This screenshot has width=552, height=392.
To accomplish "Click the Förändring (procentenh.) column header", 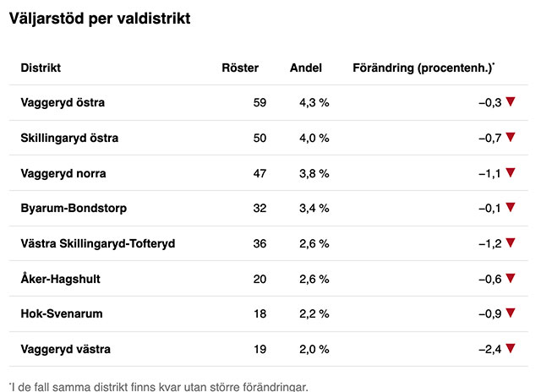I will click(424, 68).
